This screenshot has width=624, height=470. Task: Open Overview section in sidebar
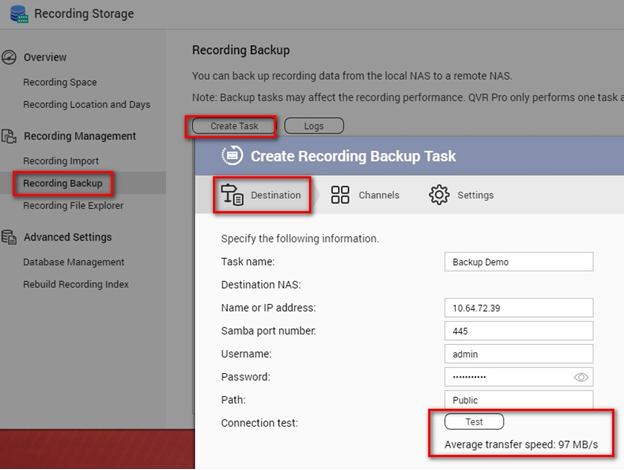click(45, 57)
